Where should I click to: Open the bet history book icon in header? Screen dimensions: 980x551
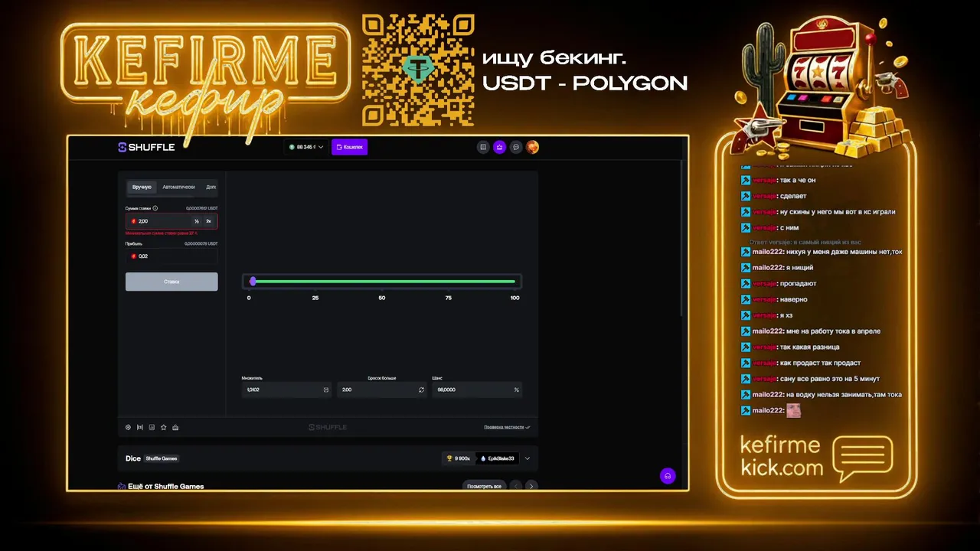pyautogui.click(x=483, y=147)
